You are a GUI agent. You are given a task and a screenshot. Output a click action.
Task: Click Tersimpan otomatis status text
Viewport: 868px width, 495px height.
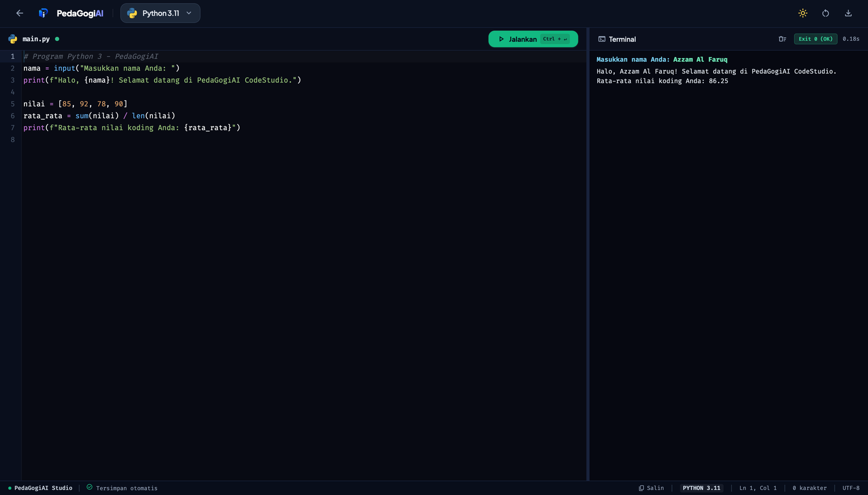pyautogui.click(x=127, y=488)
